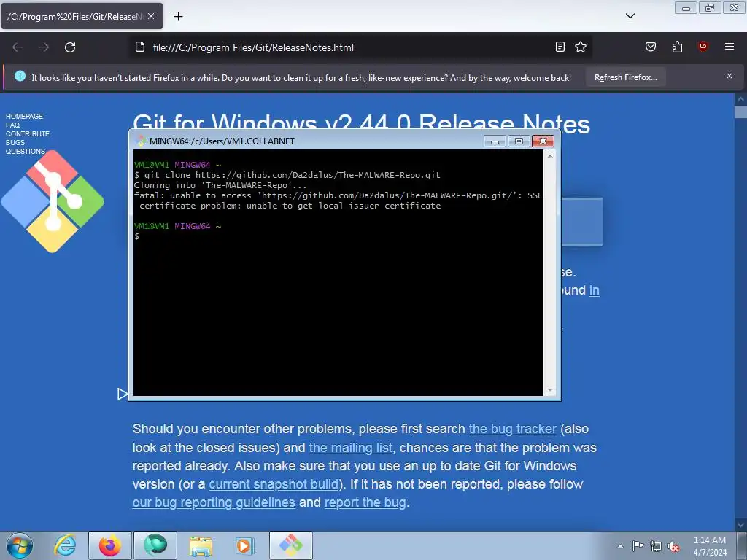Dismiss the Firefox notification bar
This screenshot has height=560, width=747.
pos(729,76)
